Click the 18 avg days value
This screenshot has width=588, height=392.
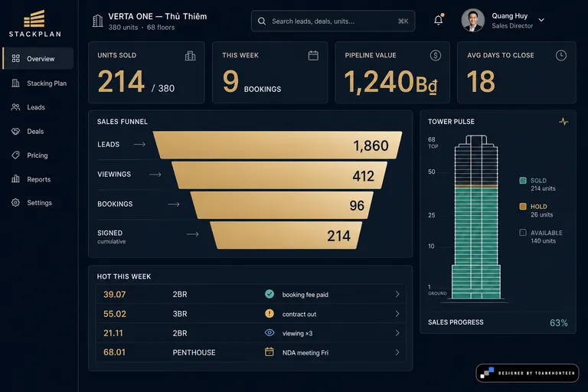pyautogui.click(x=481, y=81)
